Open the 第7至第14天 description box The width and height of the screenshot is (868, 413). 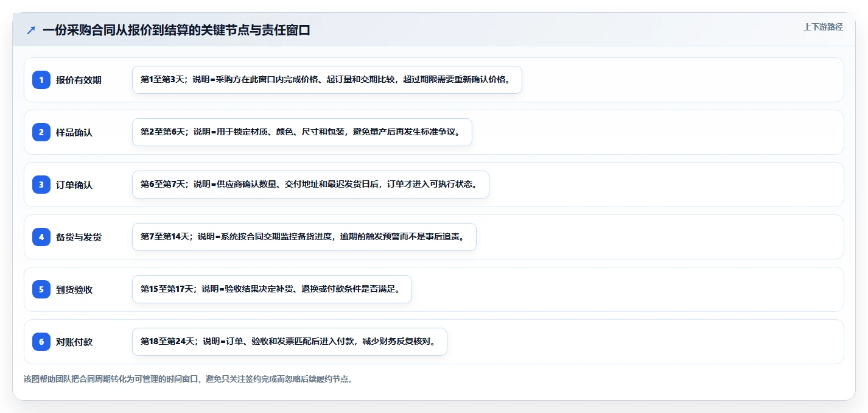304,237
